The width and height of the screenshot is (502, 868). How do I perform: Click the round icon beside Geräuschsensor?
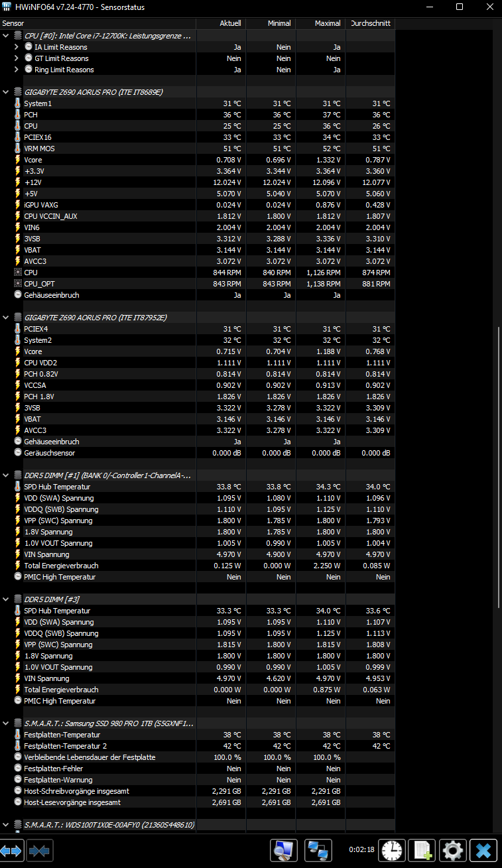[18, 453]
